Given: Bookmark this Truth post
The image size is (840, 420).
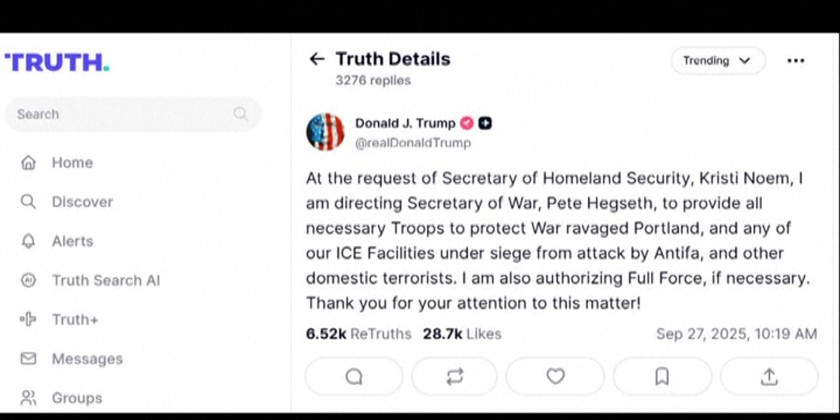Looking at the screenshot, I should point(661,376).
